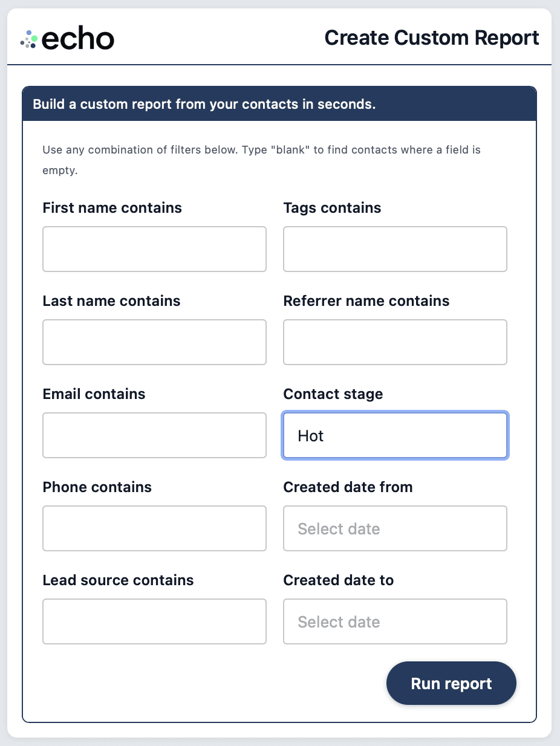Run the report
Screen dimensions: 560x746
451,684
